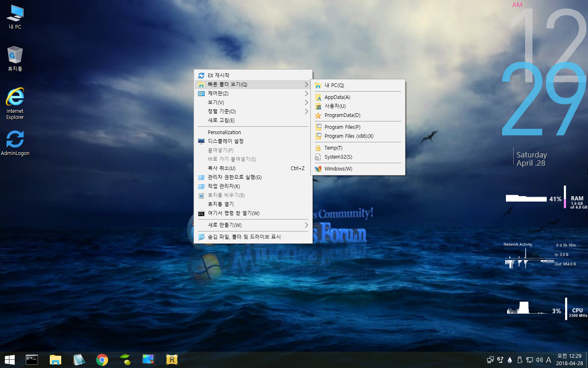Open 작업 관리자(K) task manager
The height and width of the screenshot is (368, 588).
253,186
